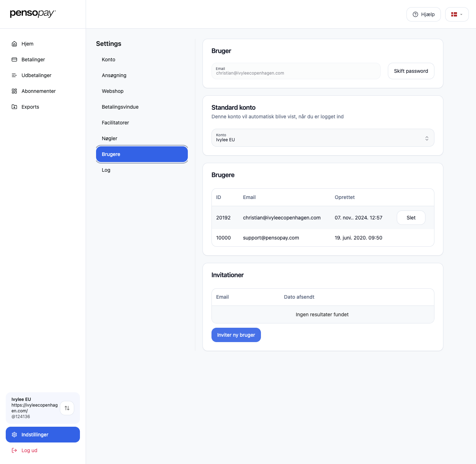The height and width of the screenshot is (464, 476).
Task: Click the Exports folder icon
Action: [14, 107]
